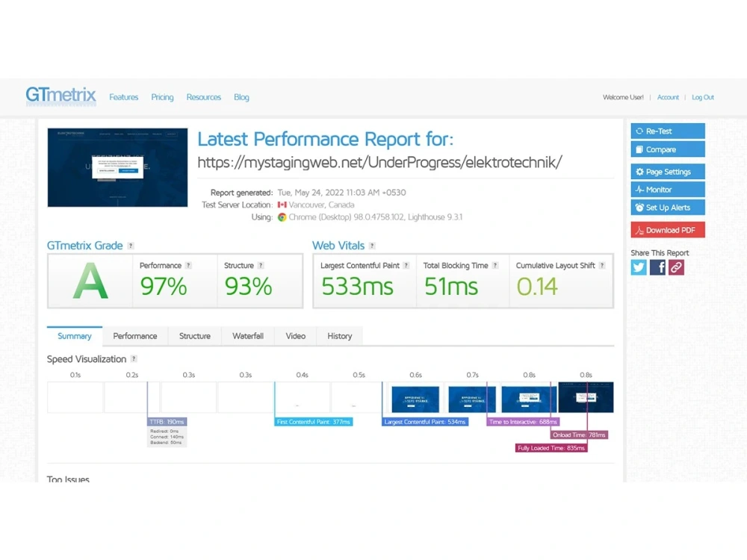
Task: Copy report link icon
Action: tap(676, 267)
